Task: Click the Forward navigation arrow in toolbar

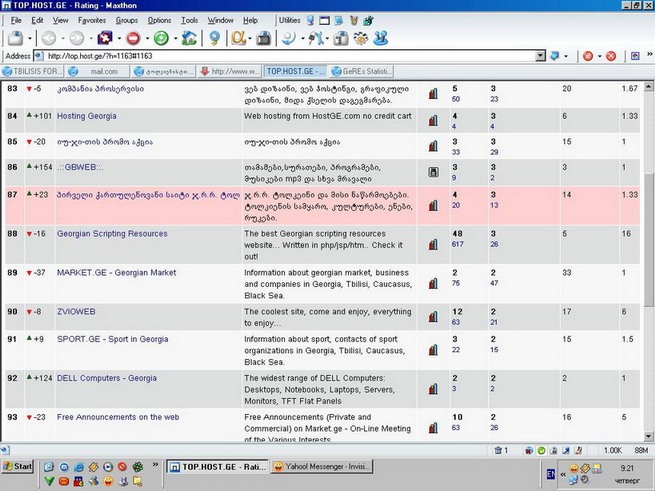Action: point(76,38)
